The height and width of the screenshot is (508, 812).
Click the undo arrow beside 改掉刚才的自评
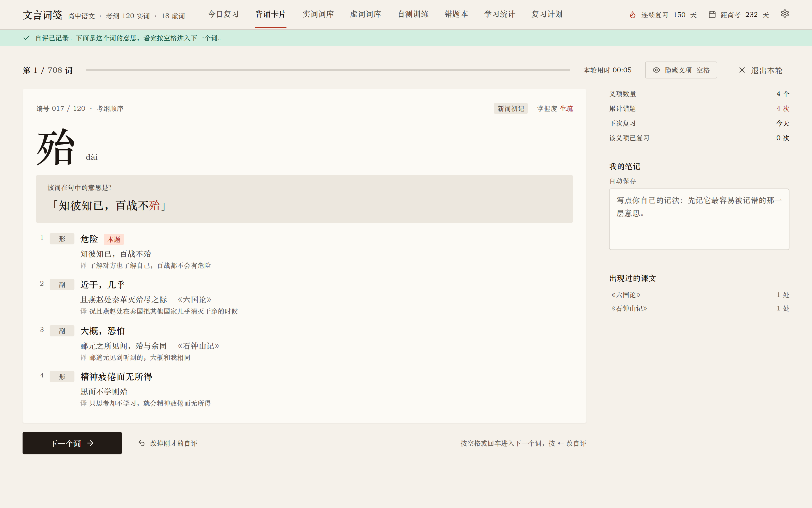142,443
